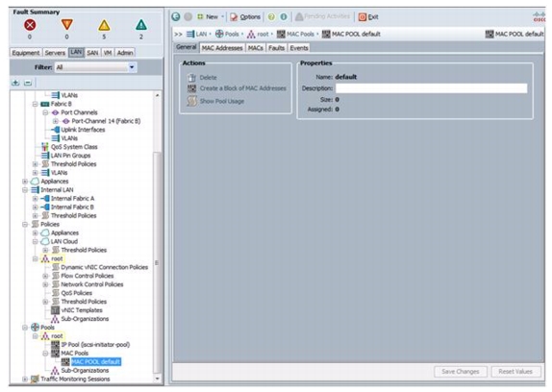The height and width of the screenshot is (392, 552).
Task: Open Pending Activities
Action: 322,16
